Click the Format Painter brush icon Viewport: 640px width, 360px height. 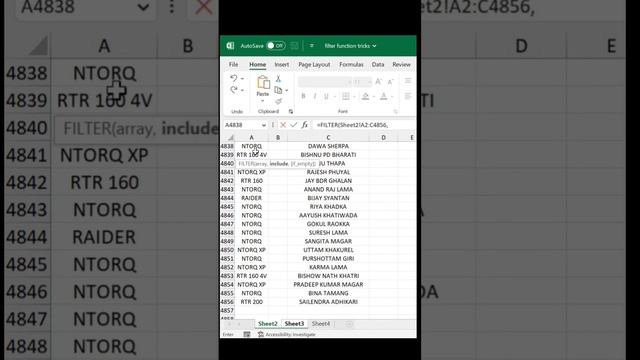(278, 101)
